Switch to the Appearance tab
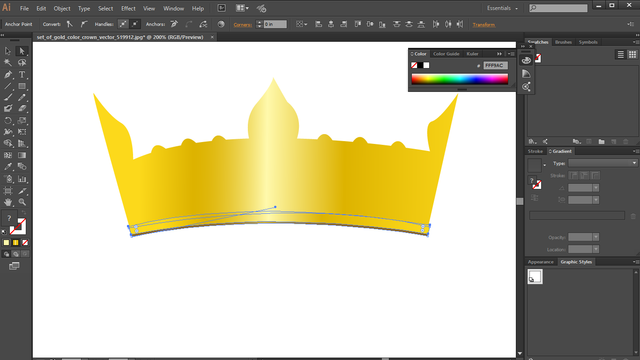The width and height of the screenshot is (640, 360). [540, 262]
